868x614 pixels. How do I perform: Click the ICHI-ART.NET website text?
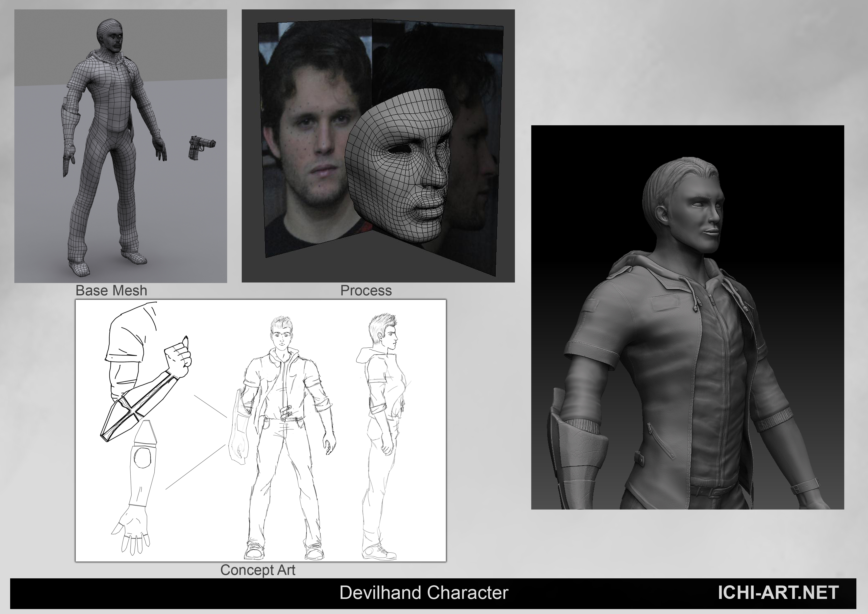778,592
